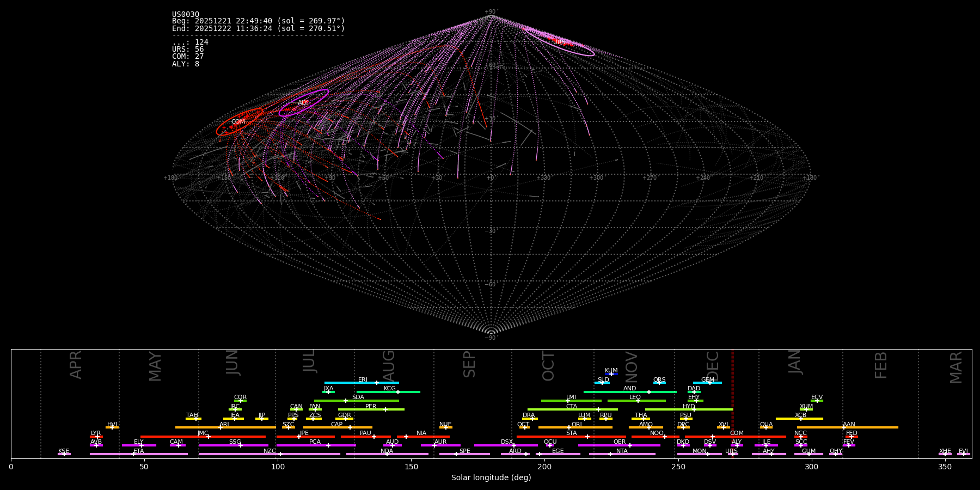
Task: Click the DEC month label in the timeline
Action: coord(713,366)
